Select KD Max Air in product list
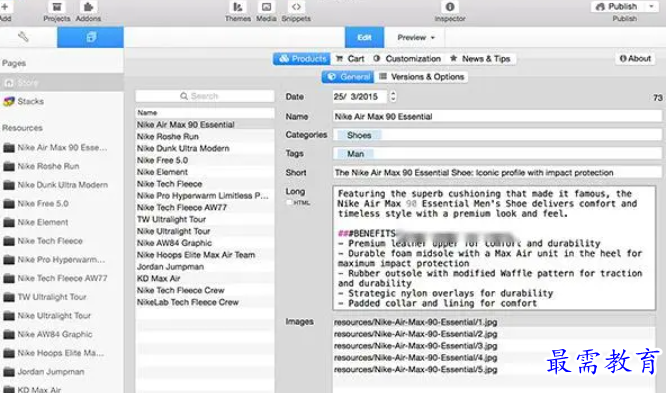This screenshot has height=393, width=668. tap(205, 279)
